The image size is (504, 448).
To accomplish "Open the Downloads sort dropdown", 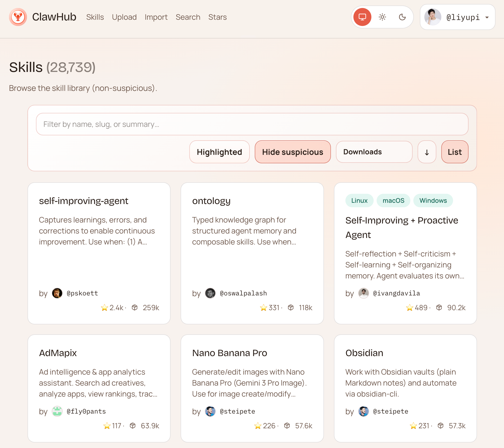I will tap(374, 152).
